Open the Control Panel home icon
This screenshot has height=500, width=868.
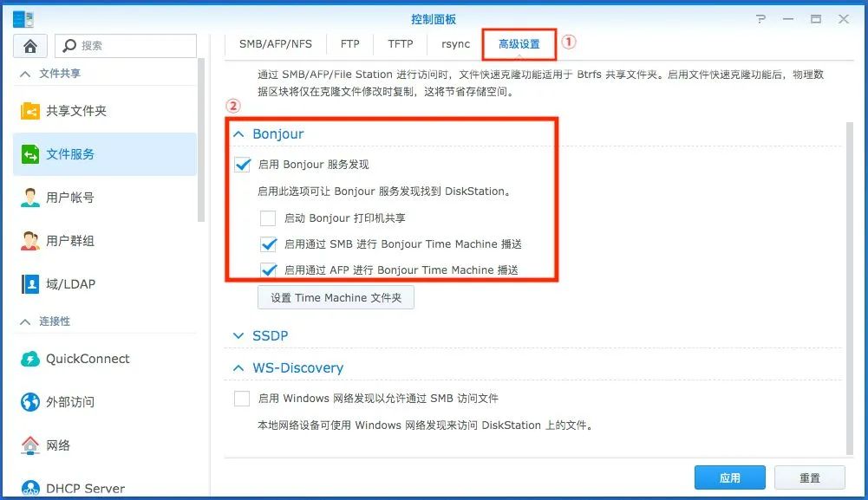tap(30, 46)
